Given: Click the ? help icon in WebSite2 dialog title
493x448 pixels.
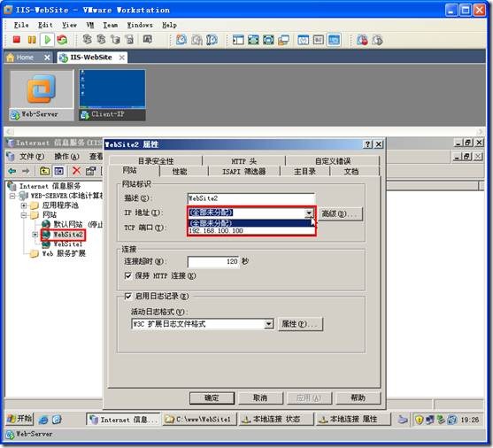Looking at the screenshot, I should tap(367, 144).
